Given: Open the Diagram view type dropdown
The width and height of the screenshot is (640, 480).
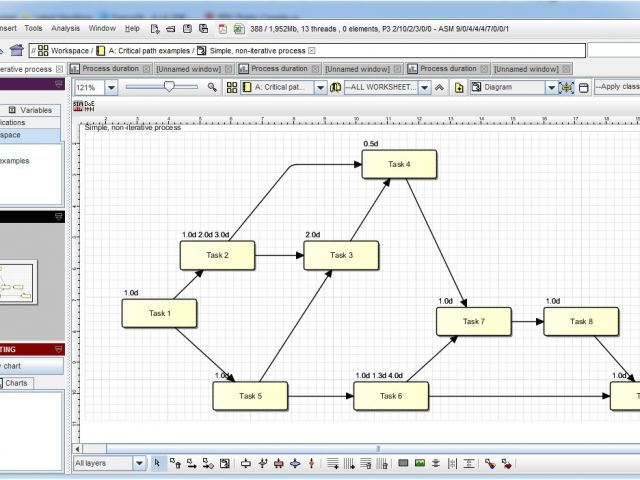Looking at the screenshot, I should coord(551,87).
